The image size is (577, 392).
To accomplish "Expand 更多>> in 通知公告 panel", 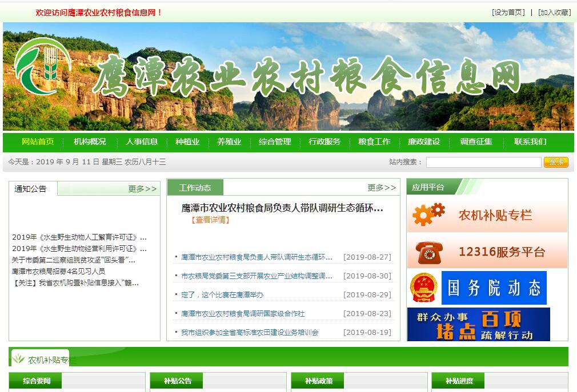I will (x=142, y=189).
